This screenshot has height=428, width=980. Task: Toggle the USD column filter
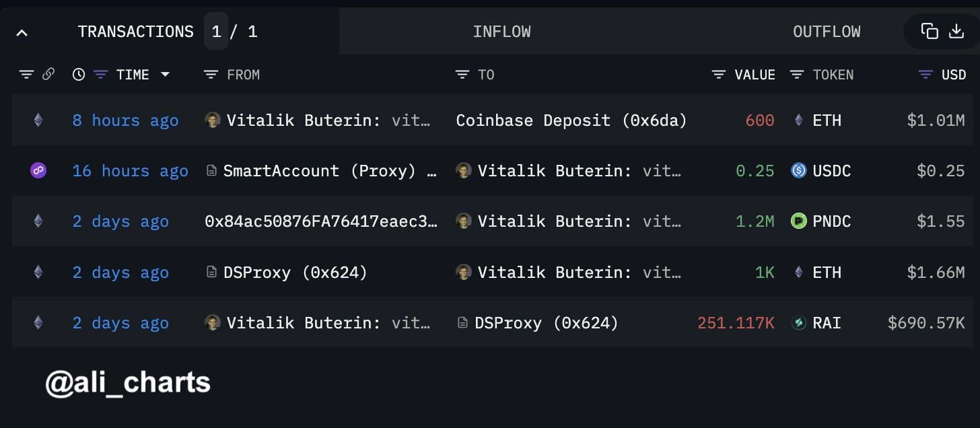coord(926,75)
